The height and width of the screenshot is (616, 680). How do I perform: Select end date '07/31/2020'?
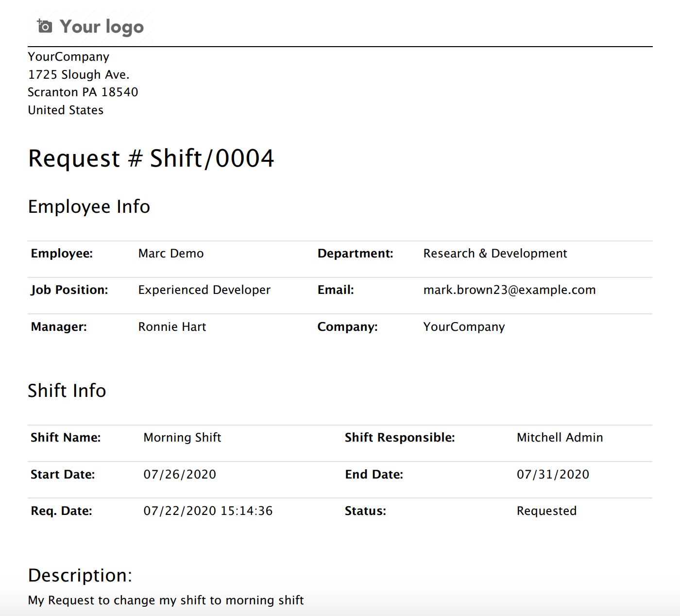(553, 475)
